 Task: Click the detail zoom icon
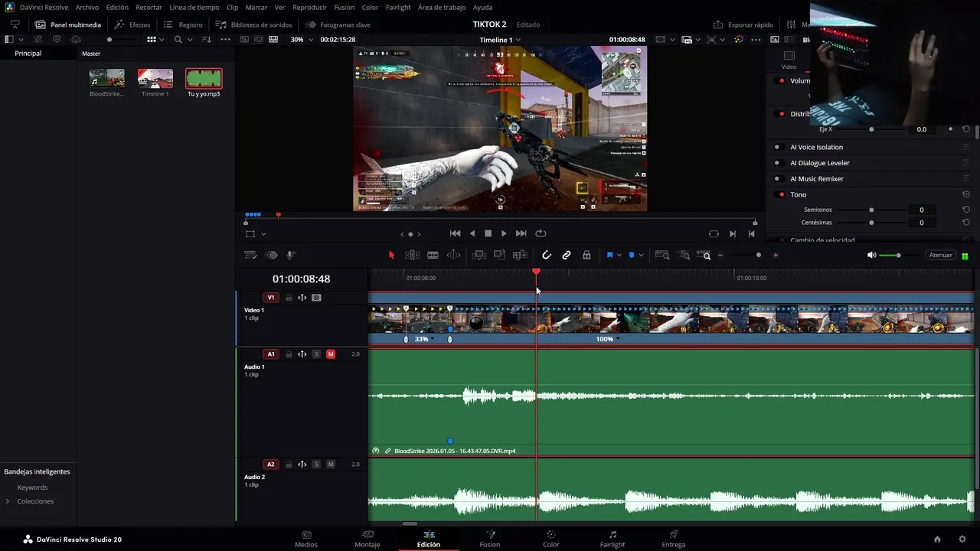click(684, 255)
